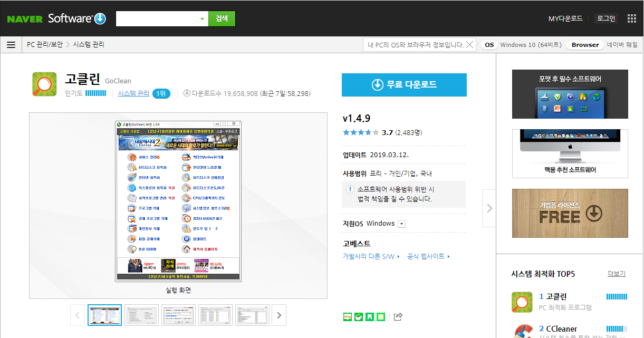Click the v1.4.9 version text

pyautogui.click(x=357, y=118)
